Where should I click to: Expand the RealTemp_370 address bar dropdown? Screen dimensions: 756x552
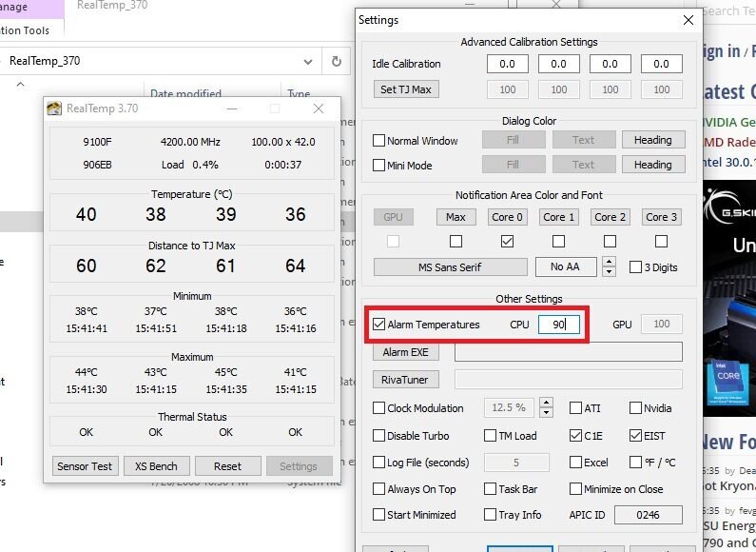coord(307,62)
